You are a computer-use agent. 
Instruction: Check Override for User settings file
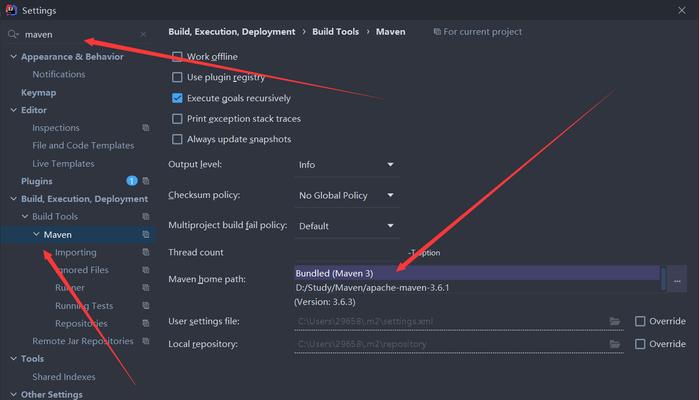click(640, 321)
